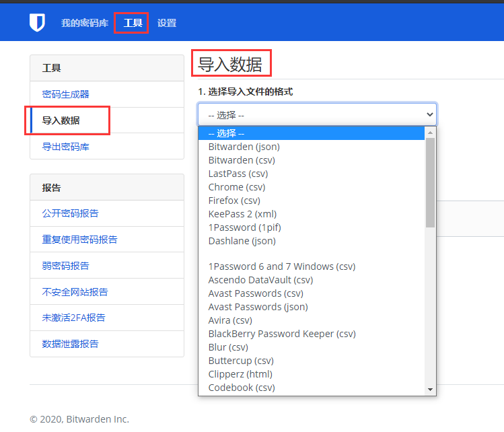Choose Bitwarden (json) format
504x432 pixels.
pyautogui.click(x=311, y=147)
